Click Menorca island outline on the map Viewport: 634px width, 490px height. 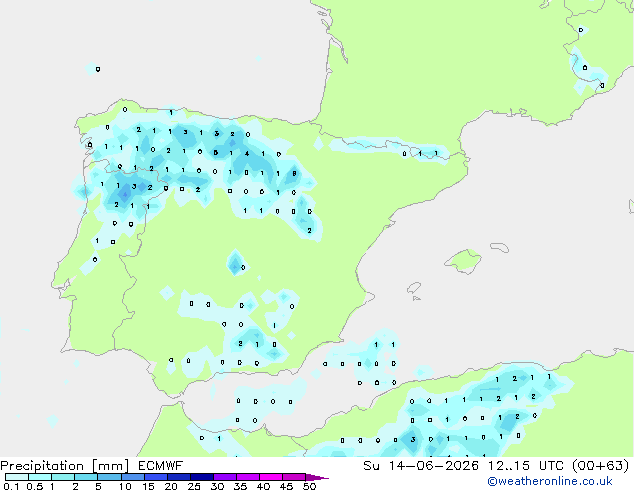point(500,247)
